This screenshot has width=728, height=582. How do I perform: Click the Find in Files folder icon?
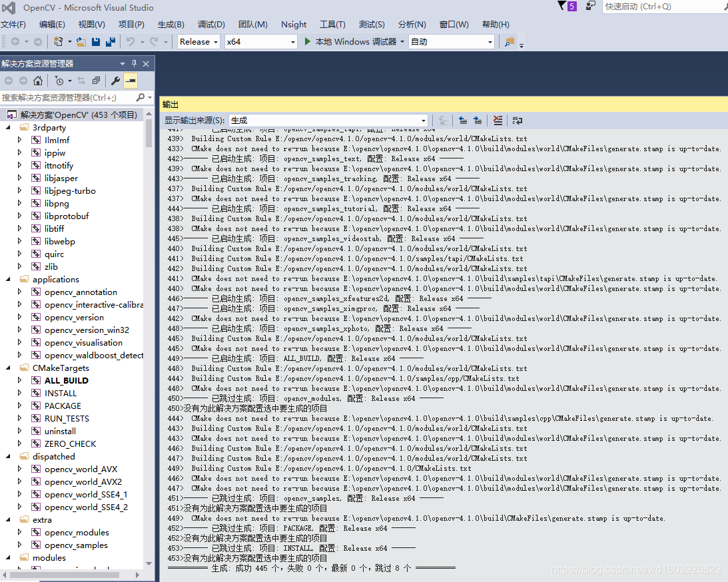click(x=510, y=42)
